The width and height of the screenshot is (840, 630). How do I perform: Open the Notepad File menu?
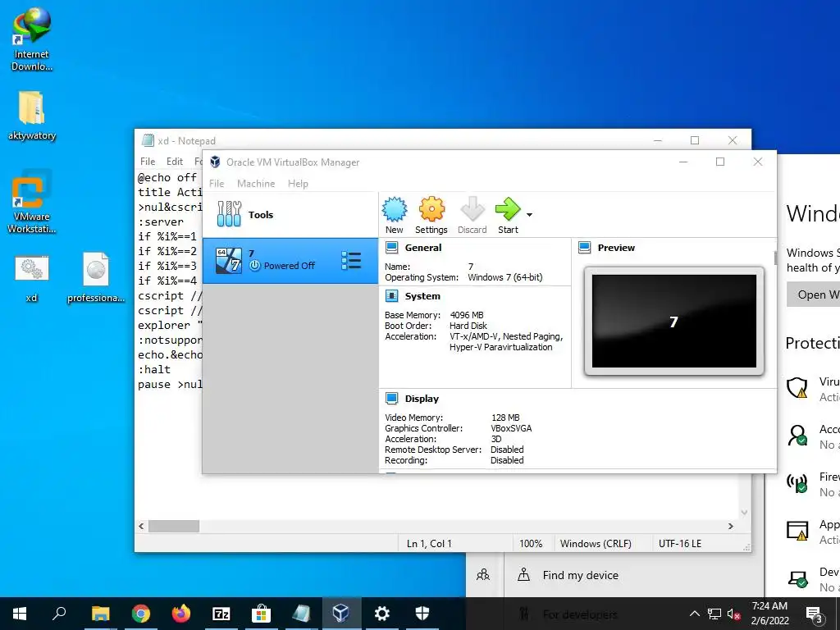click(148, 162)
